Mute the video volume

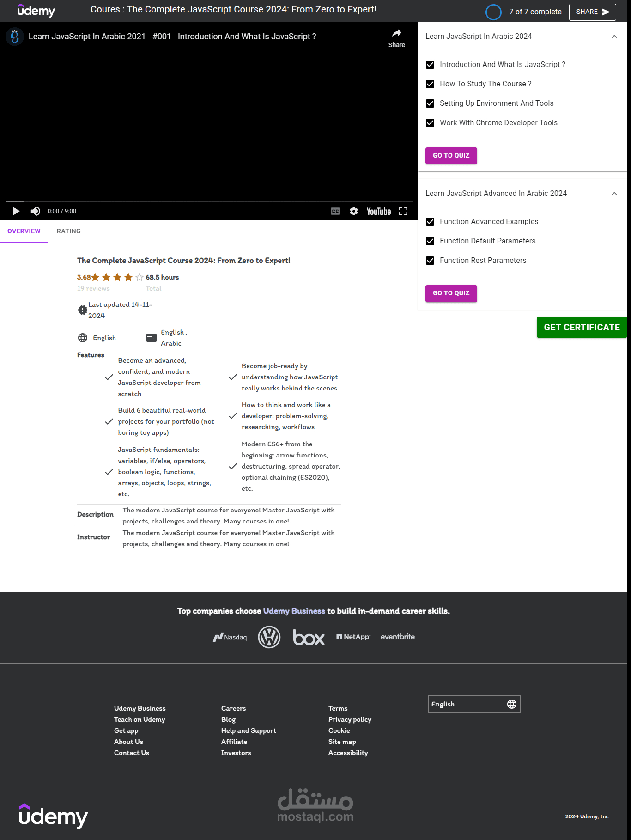tap(35, 211)
